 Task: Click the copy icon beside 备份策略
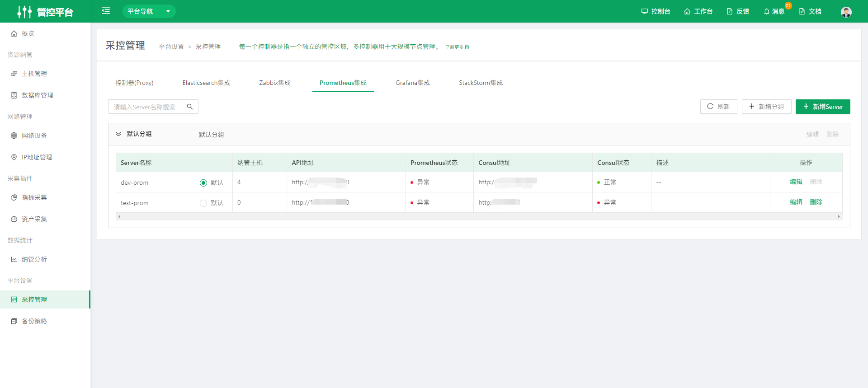coord(14,321)
